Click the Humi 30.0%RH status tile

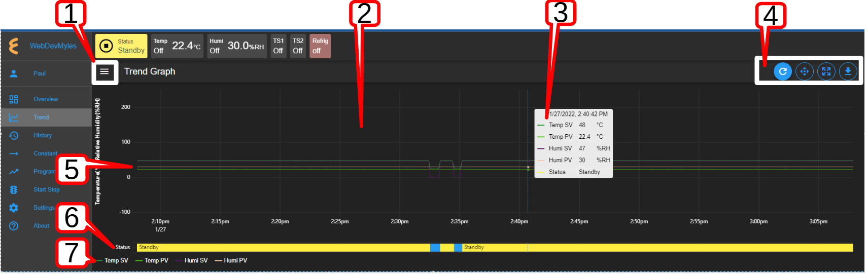coord(237,46)
